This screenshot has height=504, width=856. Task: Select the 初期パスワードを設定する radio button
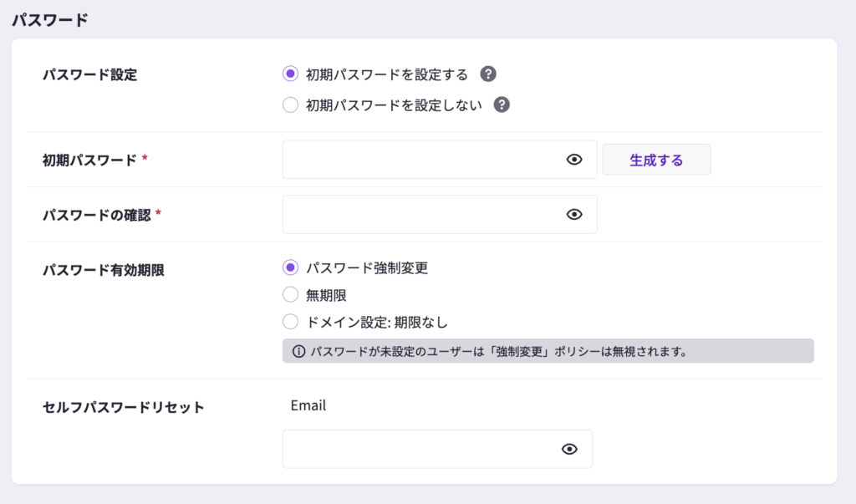pos(290,74)
